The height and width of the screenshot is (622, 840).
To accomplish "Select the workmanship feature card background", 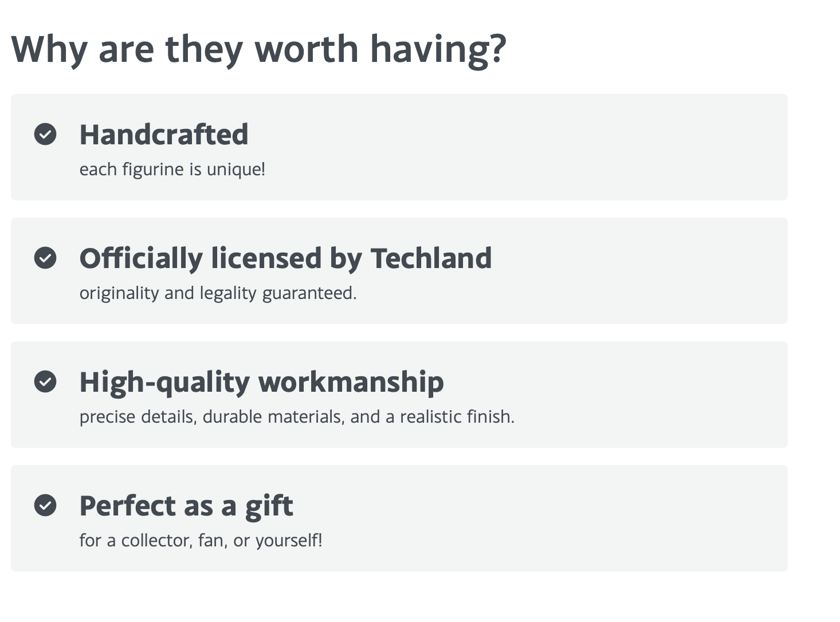I will point(399,395).
